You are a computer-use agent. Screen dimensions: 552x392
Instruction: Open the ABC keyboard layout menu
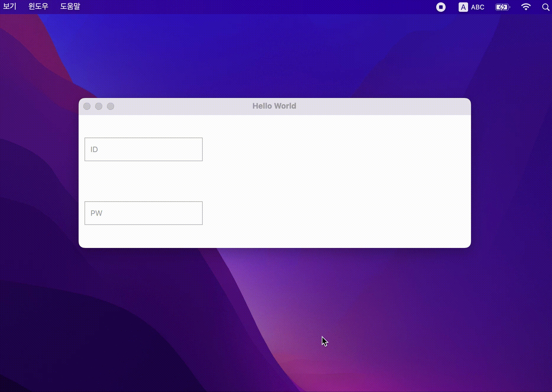coord(478,7)
